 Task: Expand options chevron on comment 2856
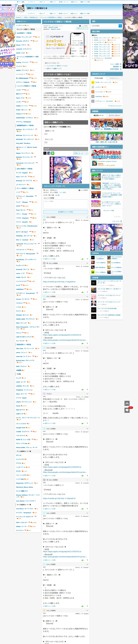[87, 263]
